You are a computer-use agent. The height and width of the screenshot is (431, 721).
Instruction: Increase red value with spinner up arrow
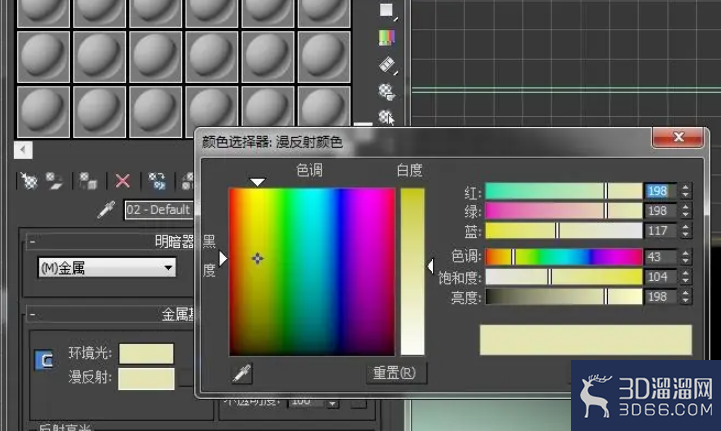pyautogui.click(x=686, y=187)
